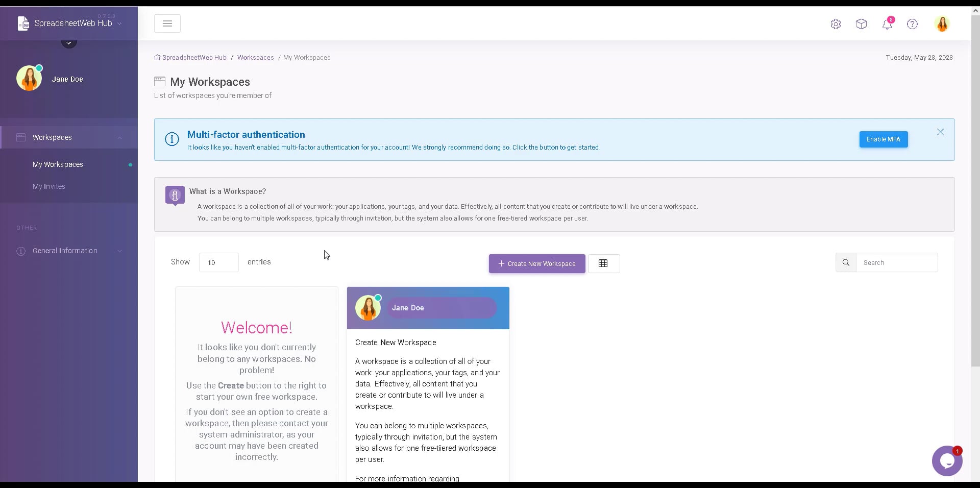This screenshot has height=488, width=980.
Task: Click the Create New Workspace card heading
Action: [x=396, y=343]
